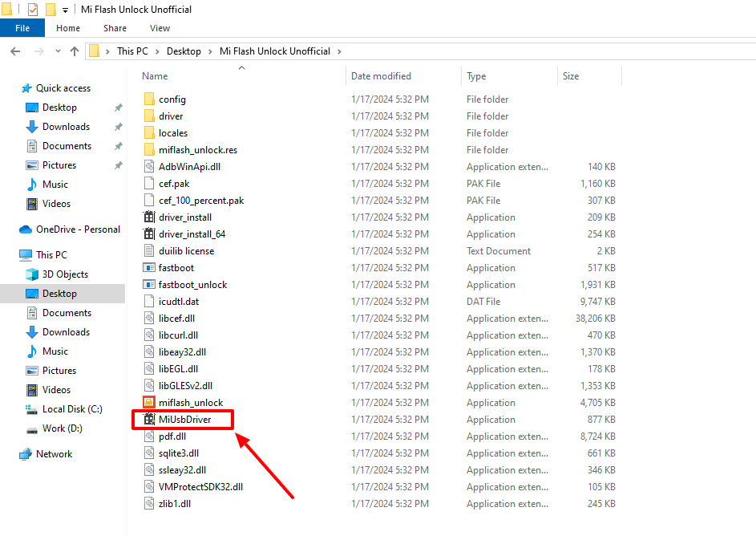Select the fastboot application icon
The image size is (756, 536).
(x=149, y=268)
